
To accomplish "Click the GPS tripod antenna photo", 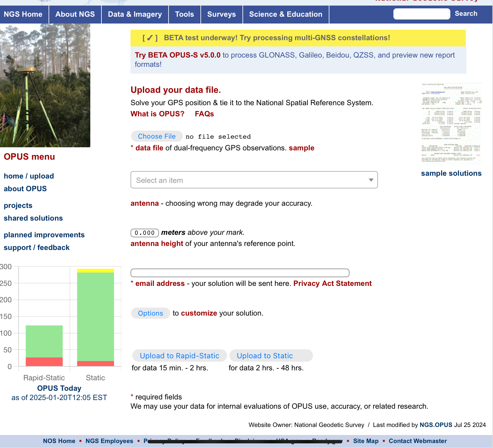I will 45,85.
